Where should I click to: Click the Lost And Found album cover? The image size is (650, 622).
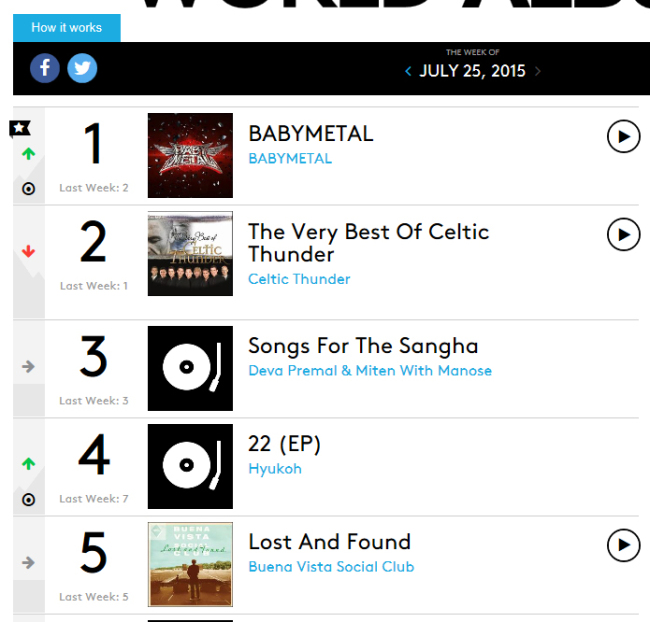[x=190, y=564]
